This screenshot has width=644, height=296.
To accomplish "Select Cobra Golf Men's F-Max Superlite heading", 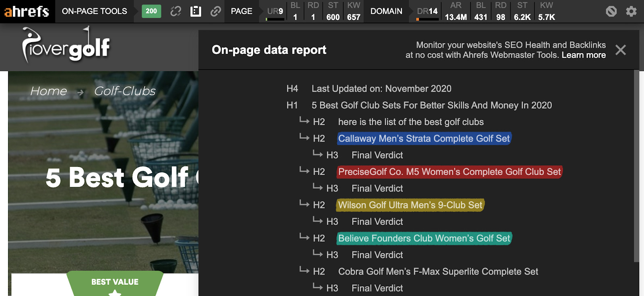I will pos(438,271).
